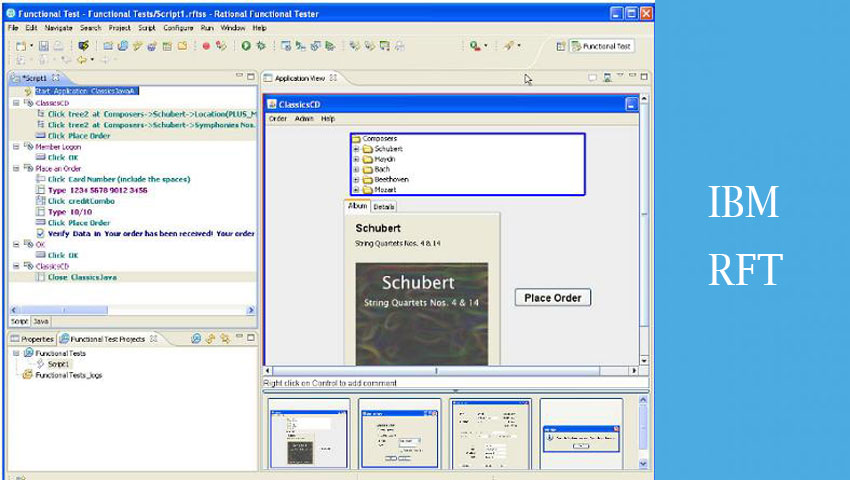The width and height of the screenshot is (850, 480).
Task: Click the Functional Tests_logs folder icon
Action: (27, 375)
